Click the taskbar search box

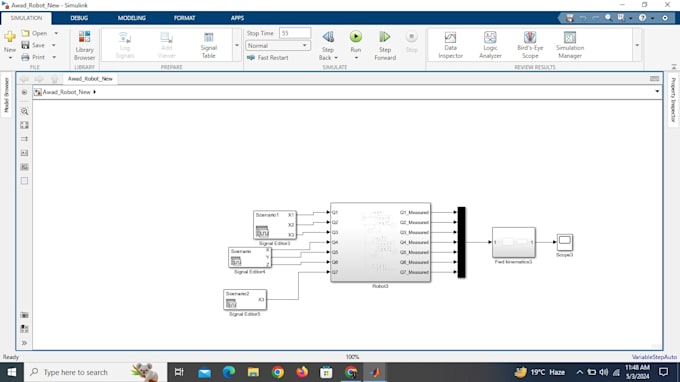95,372
